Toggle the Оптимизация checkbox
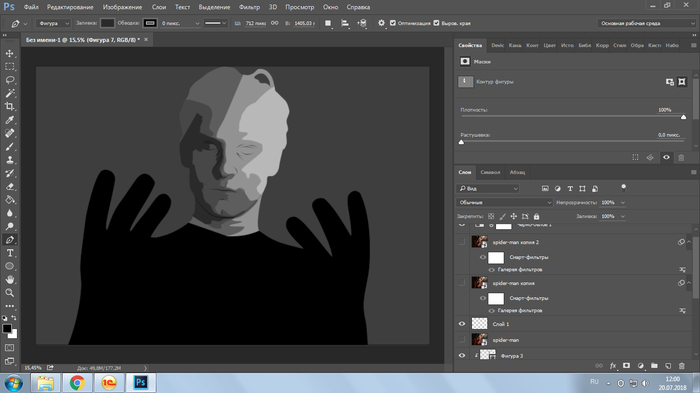This screenshot has height=393, width=700. point(393,23)
